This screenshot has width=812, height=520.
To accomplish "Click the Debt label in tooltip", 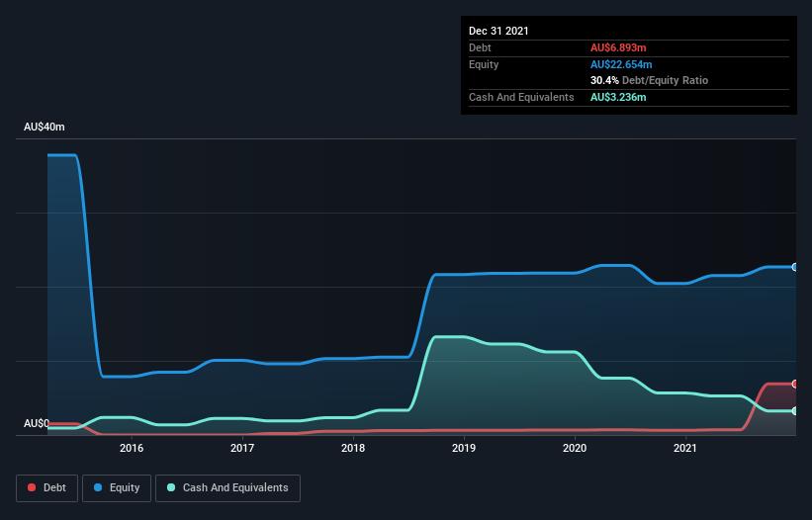I will 480,47.
